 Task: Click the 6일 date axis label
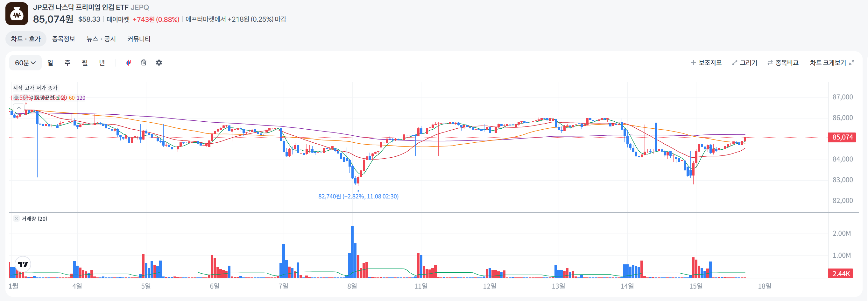click(215, 286)
